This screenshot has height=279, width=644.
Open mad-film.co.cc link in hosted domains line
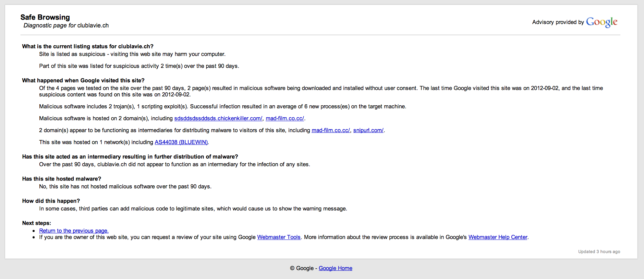(x=284, y=118)
